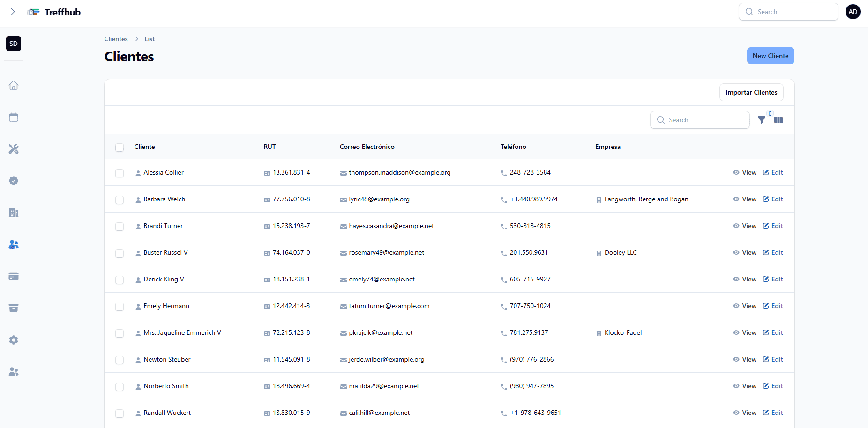Select the Alessia Collier row checkbox

pyautogui.click(x=120, y=173)
